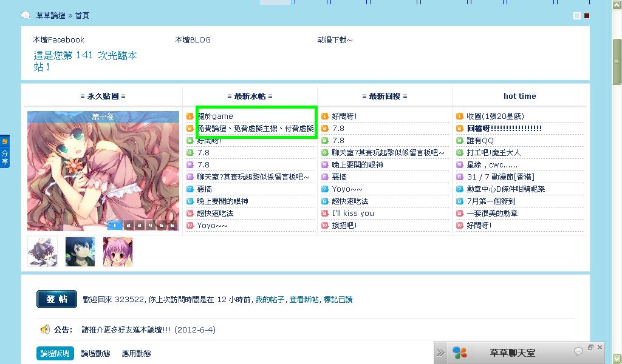622x364 pixels.
Task: Click the chat bubble icon in chat bar
Action: tap(578, 351)
